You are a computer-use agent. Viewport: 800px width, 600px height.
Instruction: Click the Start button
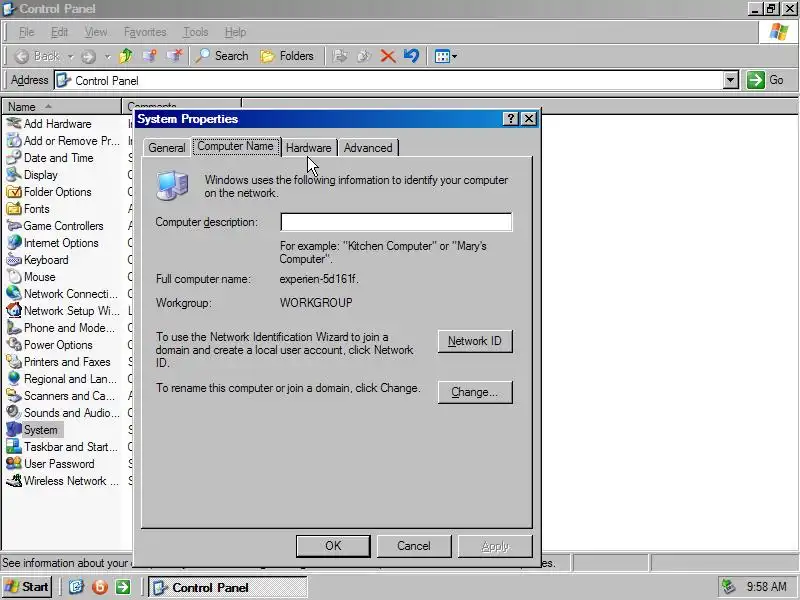(27, 587)
